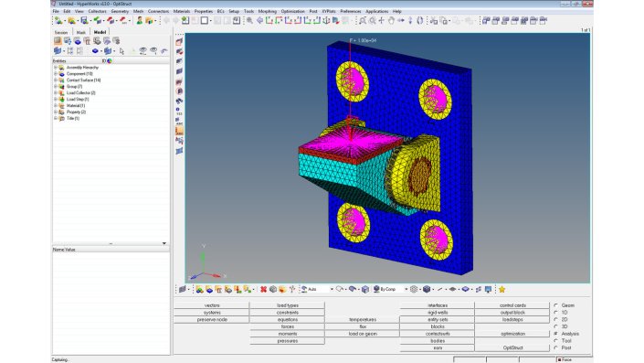Open the By Comp color mode dropdown

[406, 290]
